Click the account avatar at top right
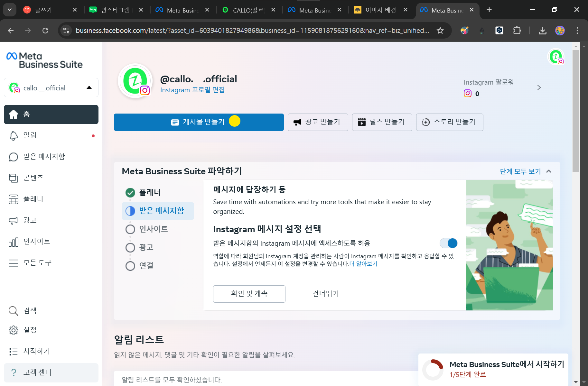The width and height of the screenshot is (588, 386). 556,57
